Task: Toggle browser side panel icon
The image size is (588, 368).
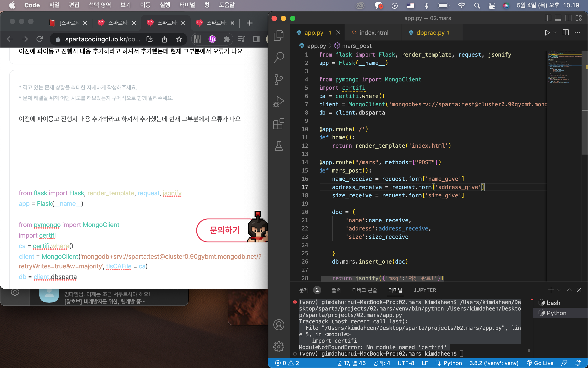Action: (x=256, y=39)
